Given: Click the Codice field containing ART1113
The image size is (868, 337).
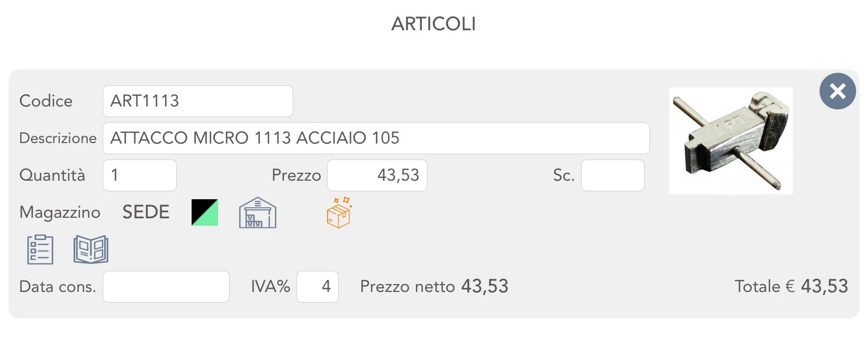Looking at the screenshot, I should 197,101.
